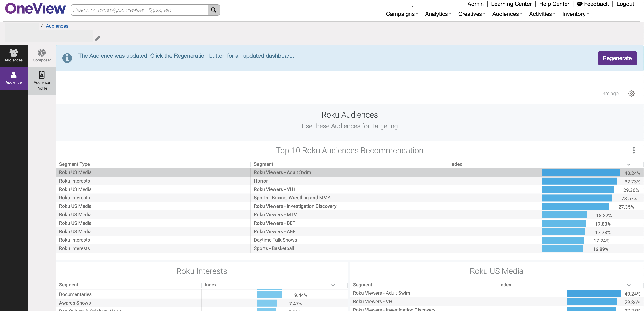Open the Audiences sidebar panel

tap(13, 56)
